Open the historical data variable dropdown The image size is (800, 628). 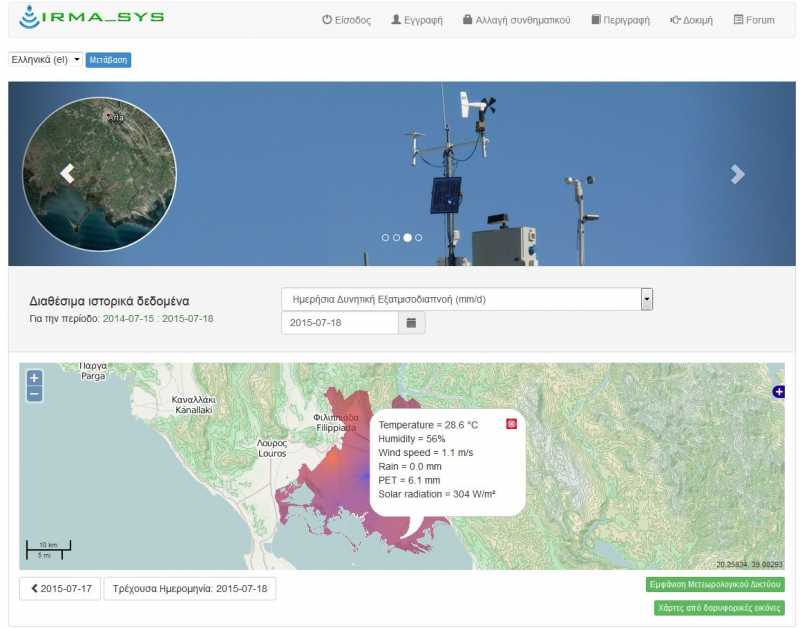tap(467, 299)
